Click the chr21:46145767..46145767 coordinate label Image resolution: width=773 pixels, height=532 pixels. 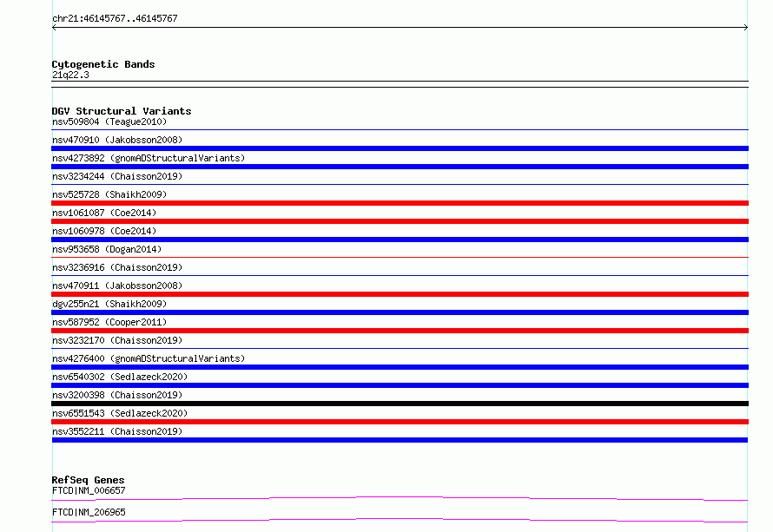(115, 18)
